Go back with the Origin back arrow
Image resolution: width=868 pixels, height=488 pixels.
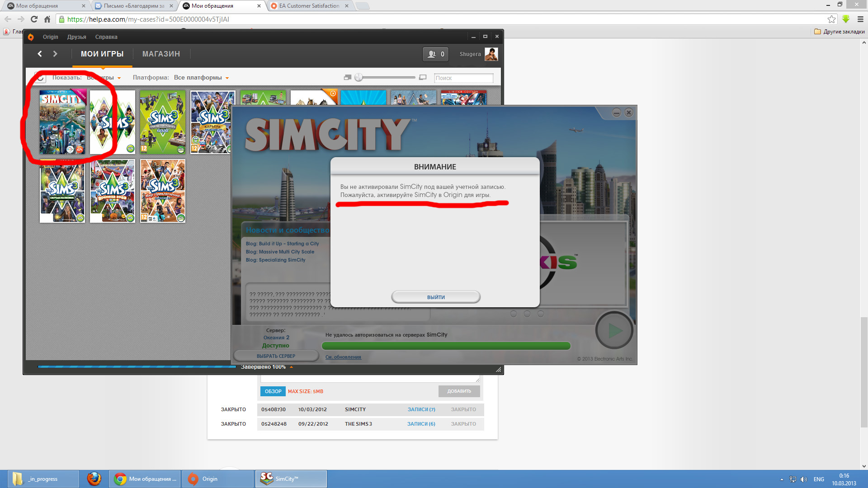(40, 54)
